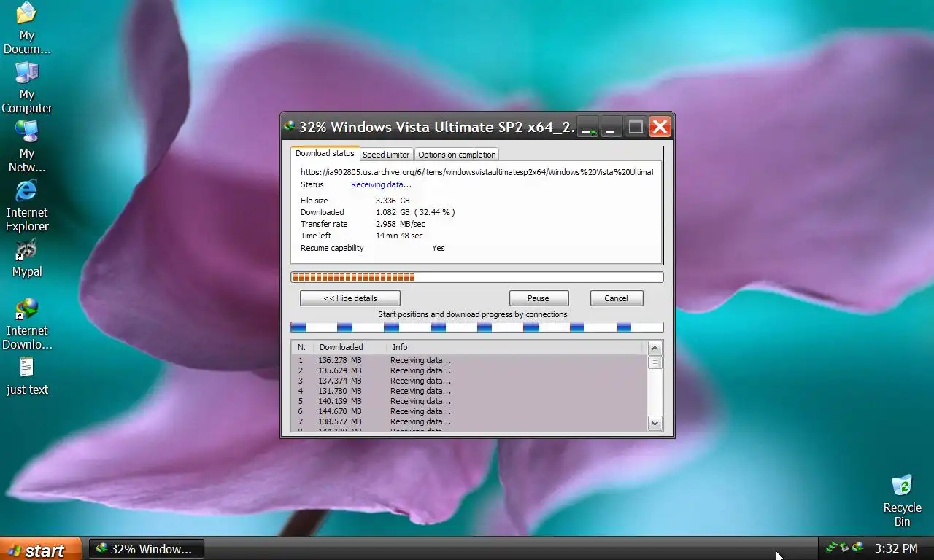Switch to the Speed Limiter tab

(386, 155)
